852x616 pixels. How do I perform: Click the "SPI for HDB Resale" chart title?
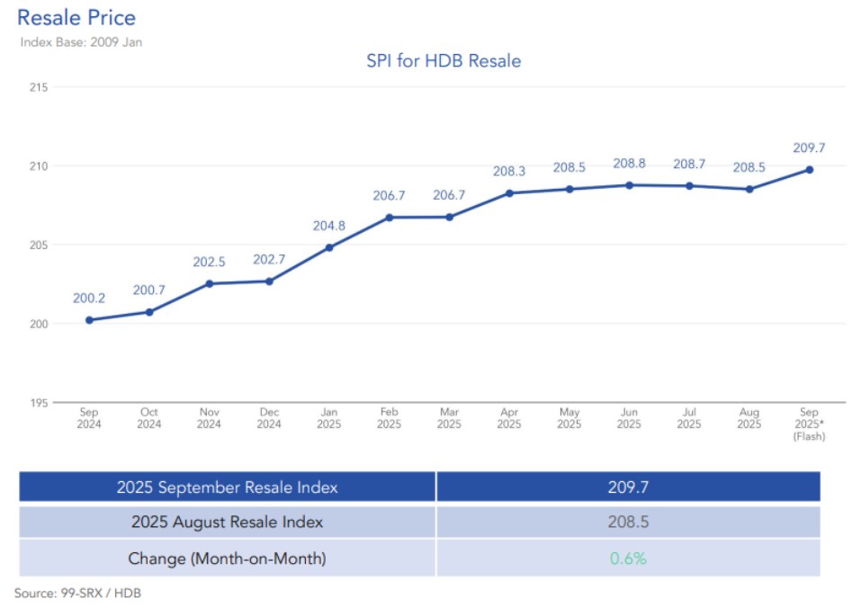tap(444, 61)
